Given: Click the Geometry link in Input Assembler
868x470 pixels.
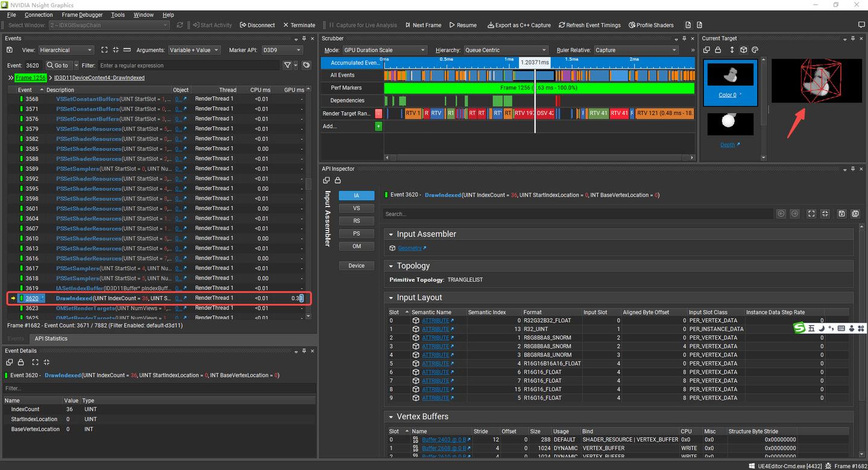Looking at the screenshot, I should [410, 248].
